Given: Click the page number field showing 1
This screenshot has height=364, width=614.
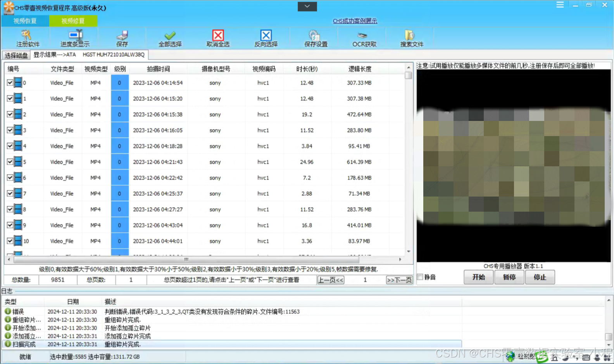Looking at the screenshot, I should coord(365,280).
